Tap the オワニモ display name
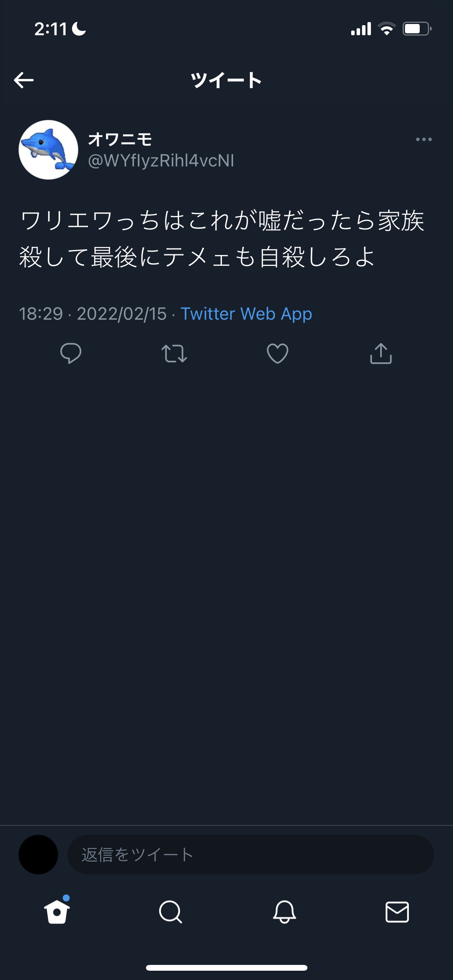The width and height of the screenshot is (453, 980). click(120, 139)
